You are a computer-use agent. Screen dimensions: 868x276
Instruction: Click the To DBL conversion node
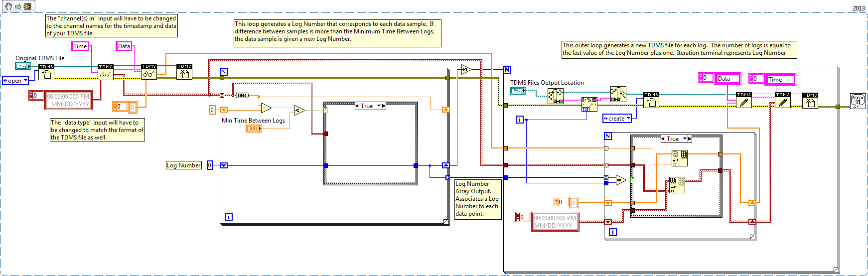[242, 95]
